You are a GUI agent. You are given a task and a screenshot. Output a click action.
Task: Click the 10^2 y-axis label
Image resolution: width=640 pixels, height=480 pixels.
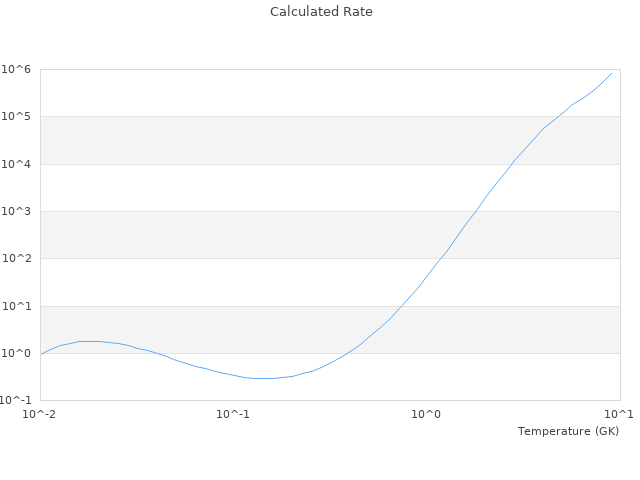[17, 259]
